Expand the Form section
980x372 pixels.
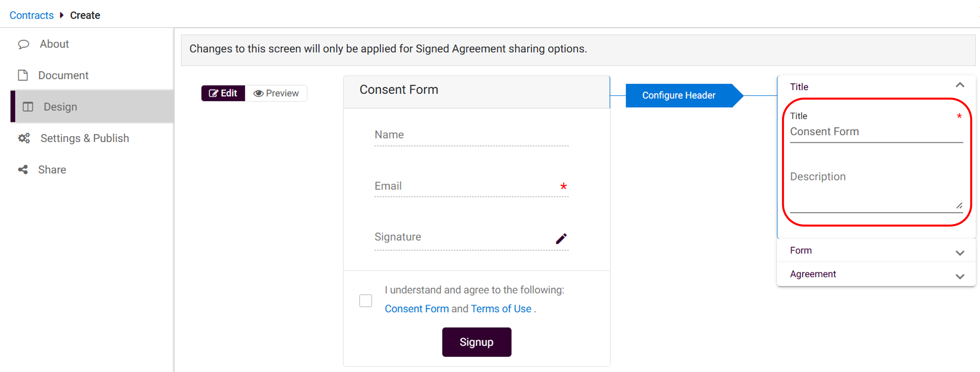coord(960,253)
